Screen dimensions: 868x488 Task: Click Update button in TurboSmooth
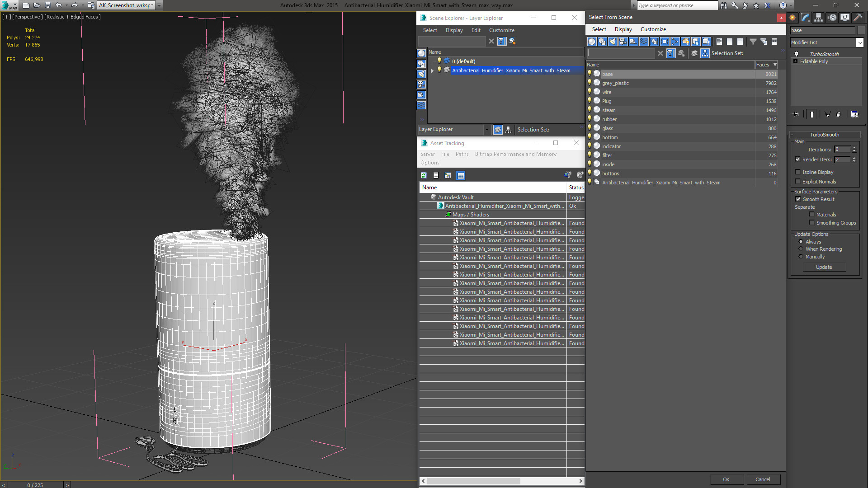(823, 267)
